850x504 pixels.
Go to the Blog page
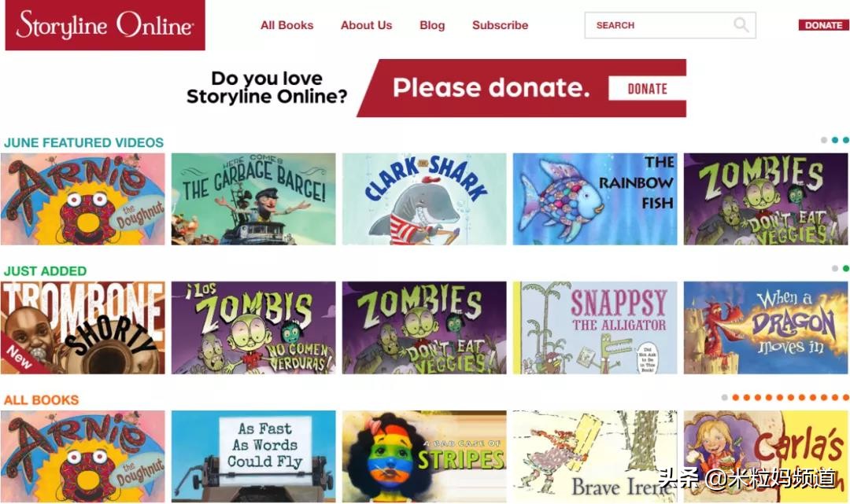click(432, 25)
